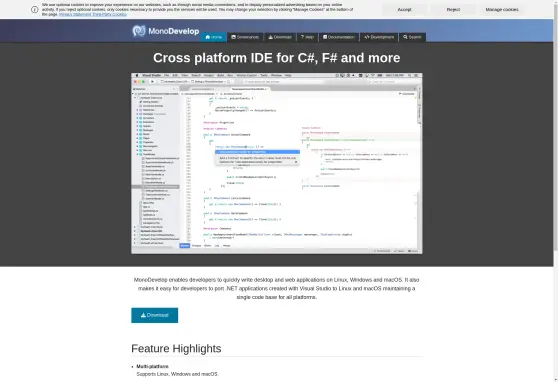
Task: Open Manage cookies options
Action: click(x=502, y=10)
